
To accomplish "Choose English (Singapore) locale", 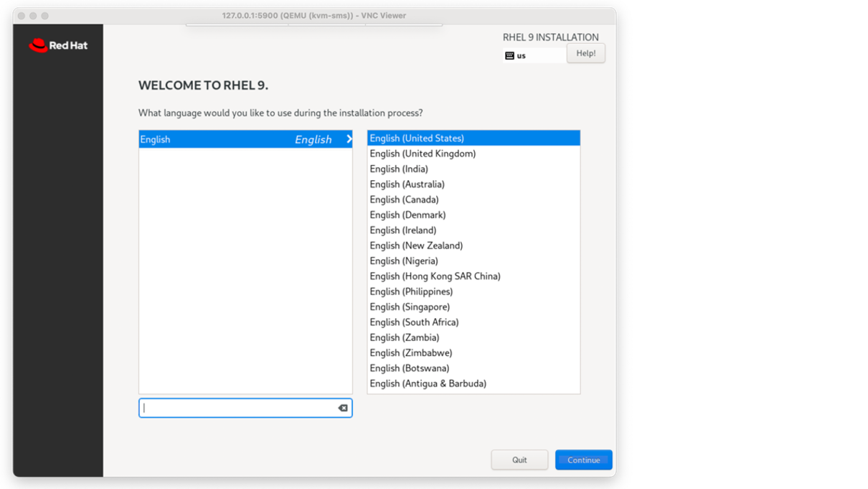I will [x=410, y=307].
